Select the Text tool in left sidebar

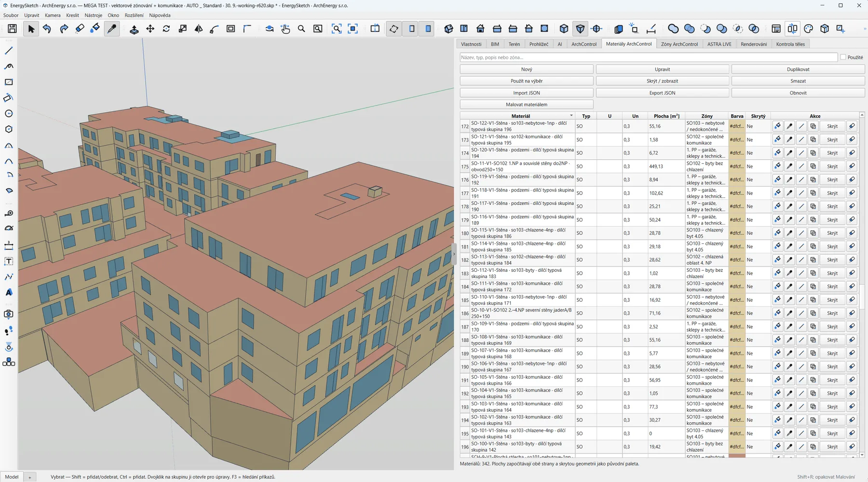tap(9, 261)
